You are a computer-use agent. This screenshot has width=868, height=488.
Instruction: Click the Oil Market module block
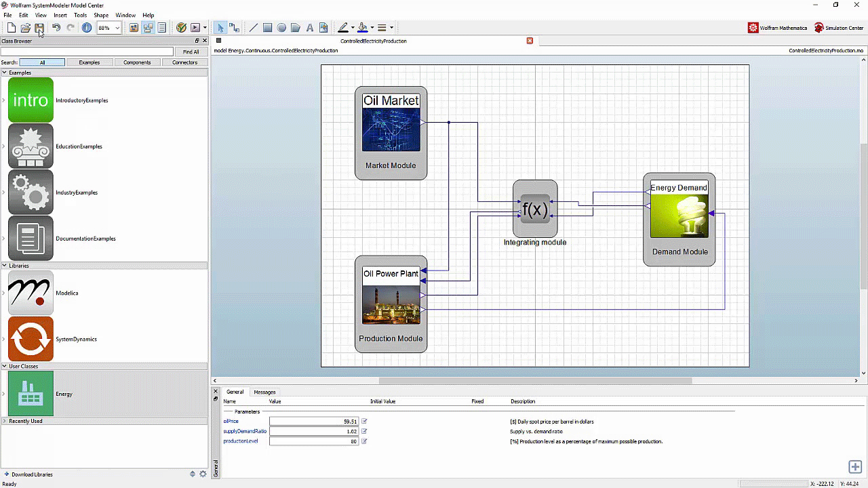[391, 133]
